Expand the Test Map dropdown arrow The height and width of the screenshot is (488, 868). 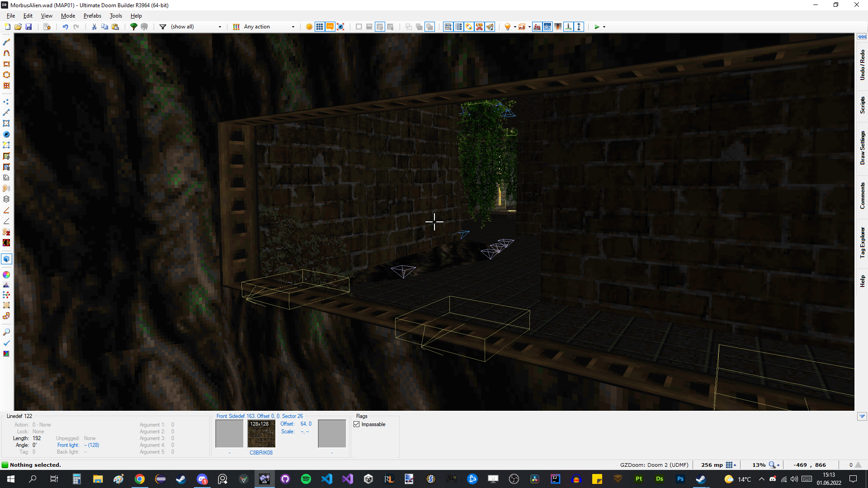(x=604, y=27)
